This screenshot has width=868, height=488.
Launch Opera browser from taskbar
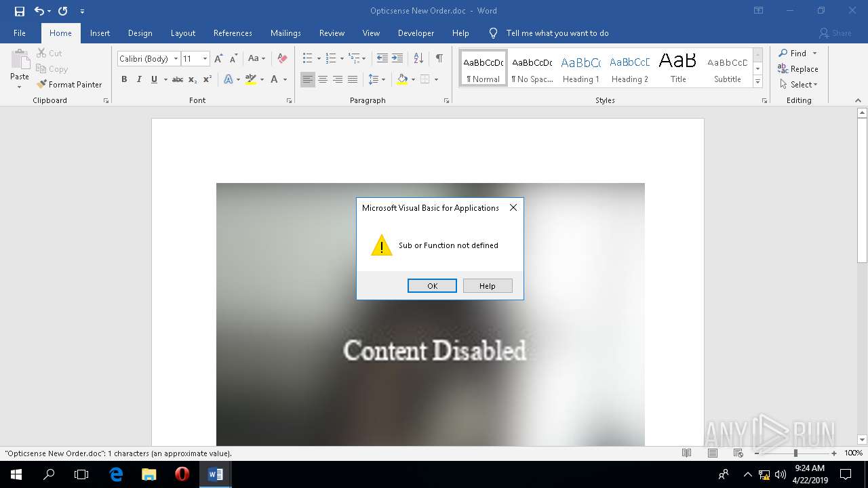[x=182, y=474]
